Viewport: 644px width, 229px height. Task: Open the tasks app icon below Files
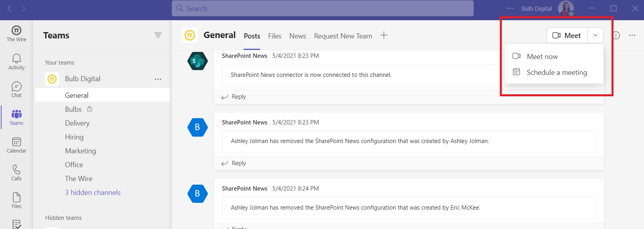(x=16, y=224)
